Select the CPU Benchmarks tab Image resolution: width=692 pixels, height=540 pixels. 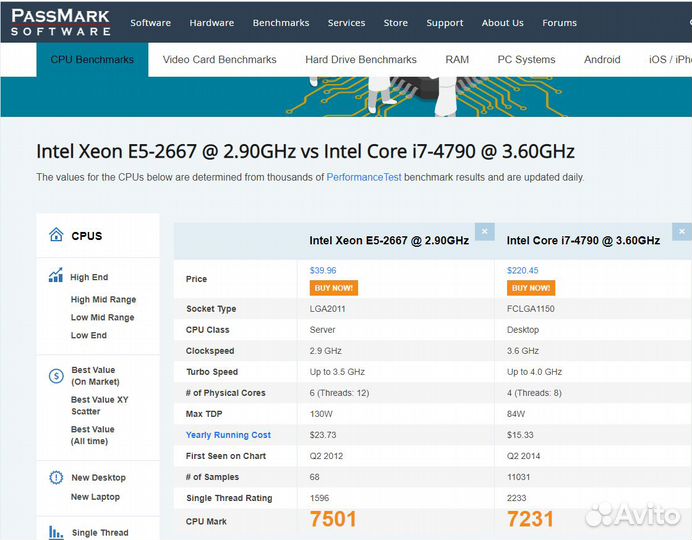tap(92, 60)
